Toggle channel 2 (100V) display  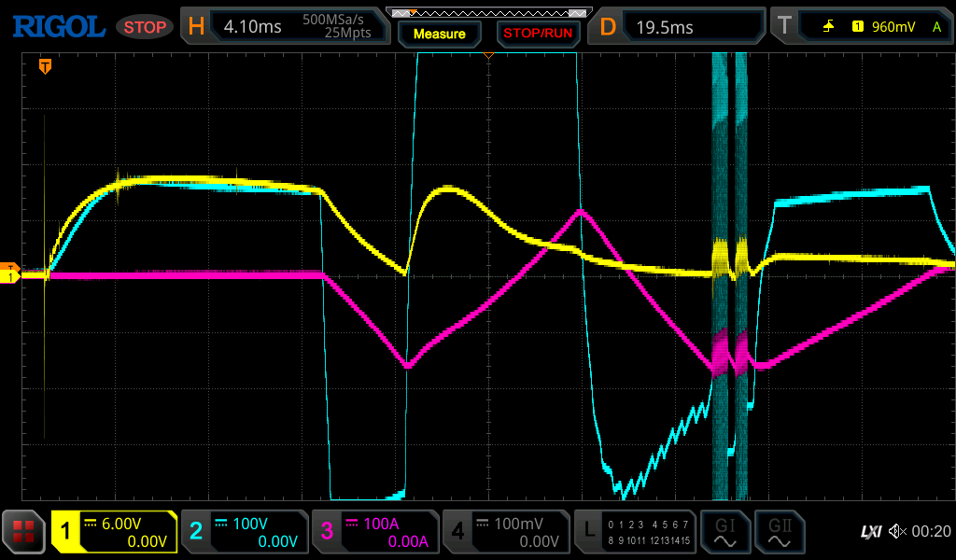245,532
